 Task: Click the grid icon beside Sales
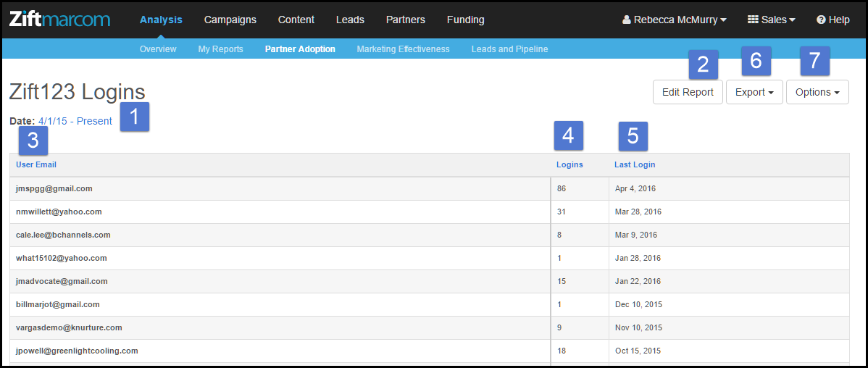pyautogui.click(x=753, y=20)
